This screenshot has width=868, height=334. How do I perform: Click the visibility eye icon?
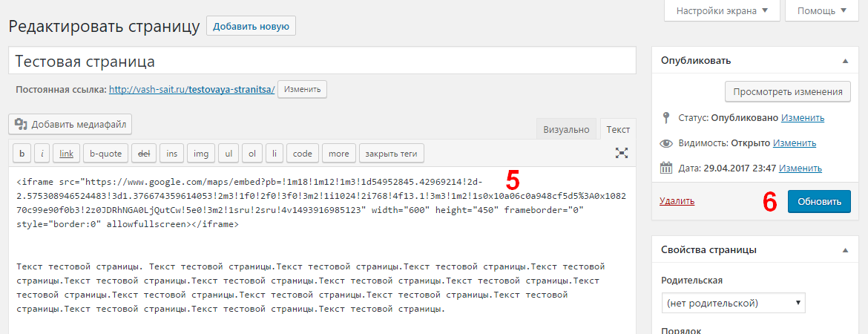(666, 143)
